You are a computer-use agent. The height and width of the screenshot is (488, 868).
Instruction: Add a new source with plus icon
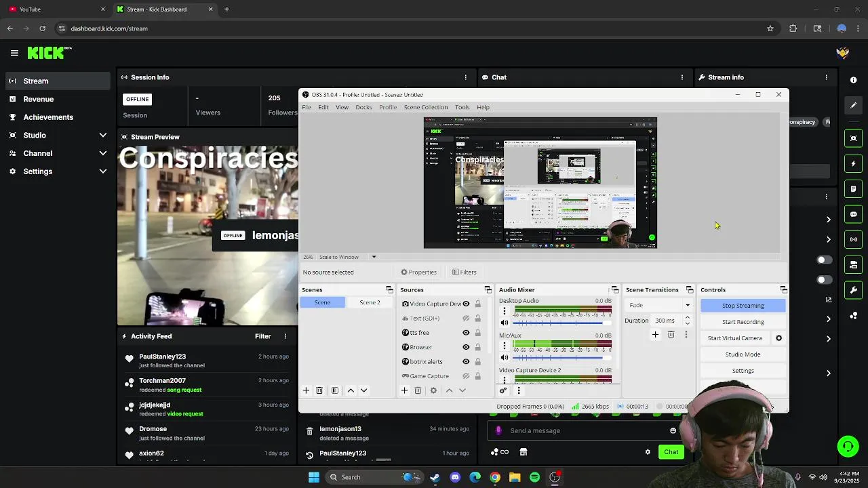404,390
